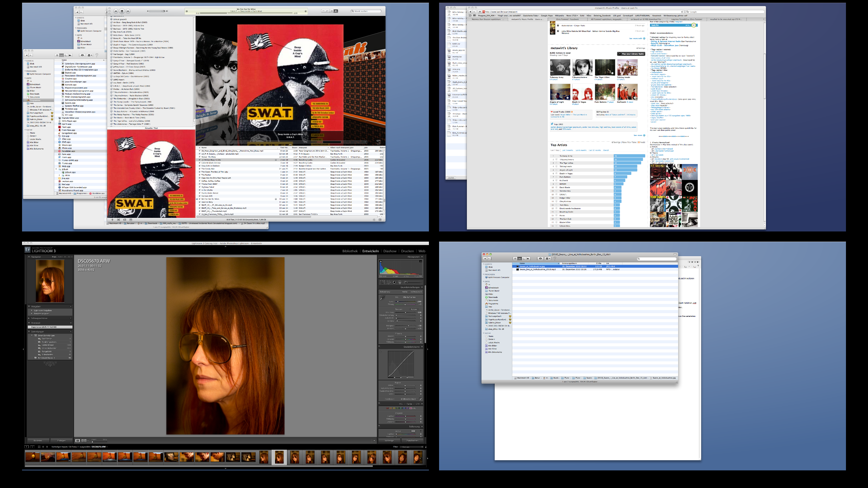Click the Kopieren button in Lightroom

tap(38, 441)
